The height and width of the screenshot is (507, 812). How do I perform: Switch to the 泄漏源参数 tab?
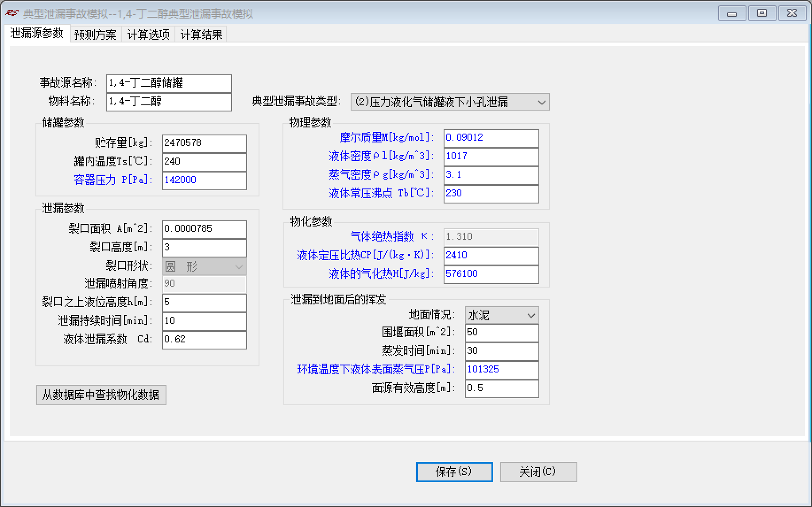[x=37, y=34]
